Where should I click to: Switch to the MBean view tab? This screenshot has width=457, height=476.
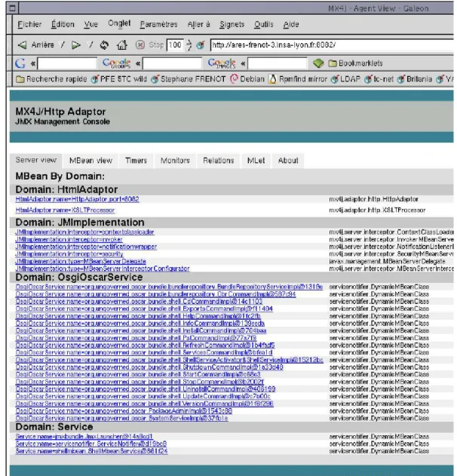point(90,161)
